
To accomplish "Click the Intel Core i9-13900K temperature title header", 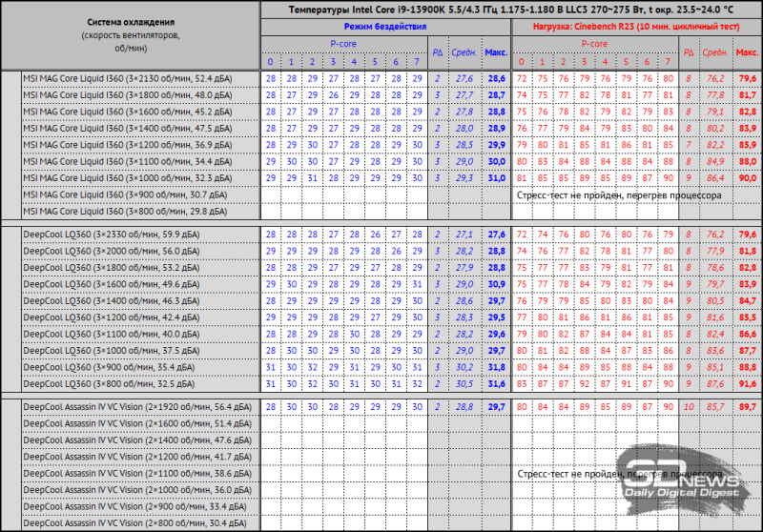I will (509, 10).
